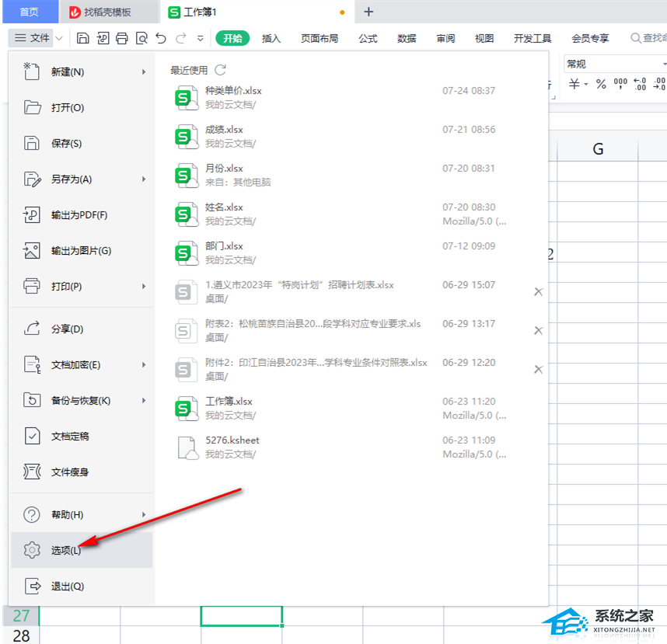The width and height of the screenshot is (667, 644).
Task: Select 备份与恢复(K)
Action: [82, 400]
